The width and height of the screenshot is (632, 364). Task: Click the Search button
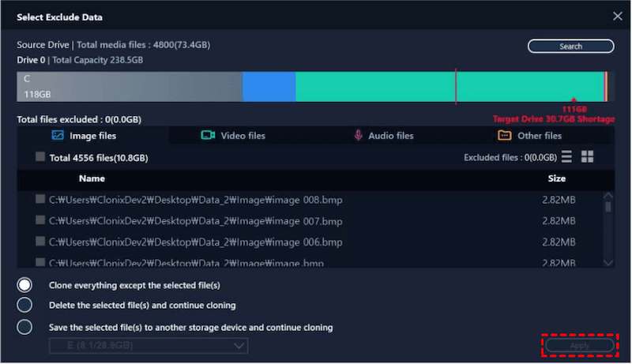point(570,47)
